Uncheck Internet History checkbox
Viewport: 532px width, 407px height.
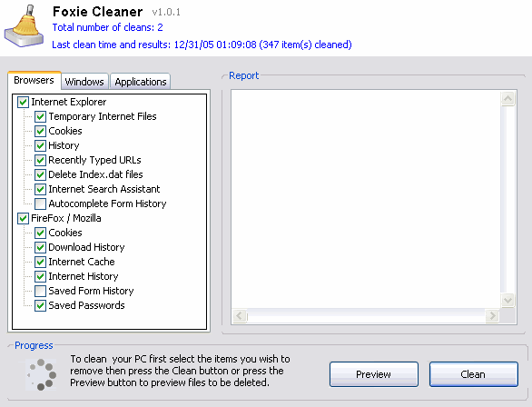pos(40,276)
